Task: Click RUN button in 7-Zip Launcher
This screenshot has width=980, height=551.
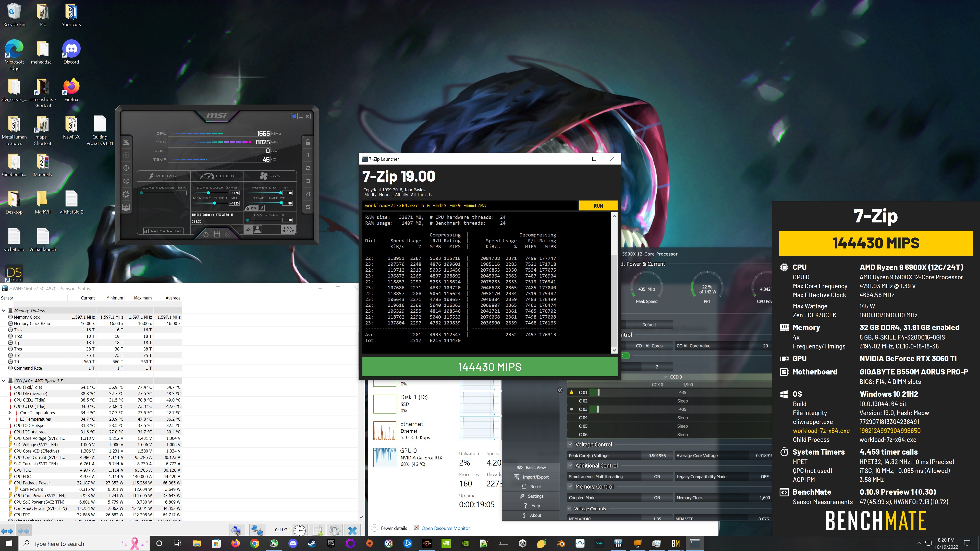Action: [x=598, y=206]
